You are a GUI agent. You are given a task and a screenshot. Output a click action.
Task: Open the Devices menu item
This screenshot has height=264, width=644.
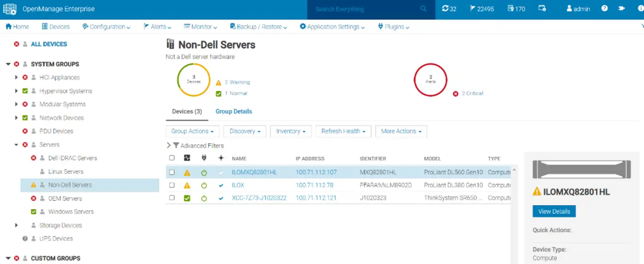click(56, 27)
